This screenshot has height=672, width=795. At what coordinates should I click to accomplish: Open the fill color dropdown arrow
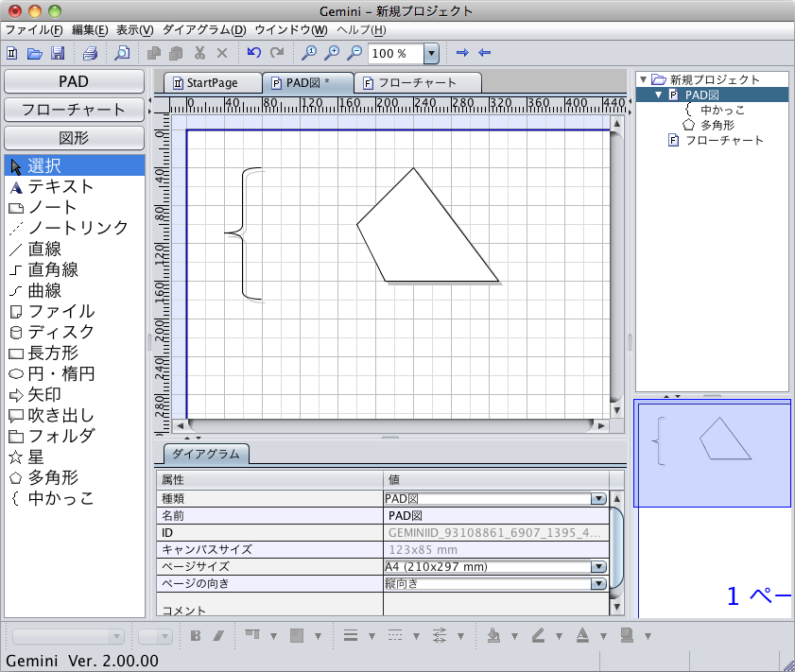(x=514, y=636)
